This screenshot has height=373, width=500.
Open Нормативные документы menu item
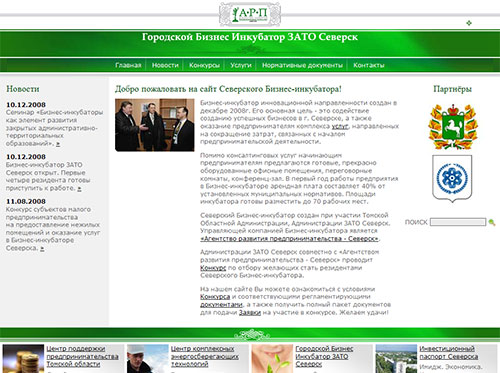[302, 65]
